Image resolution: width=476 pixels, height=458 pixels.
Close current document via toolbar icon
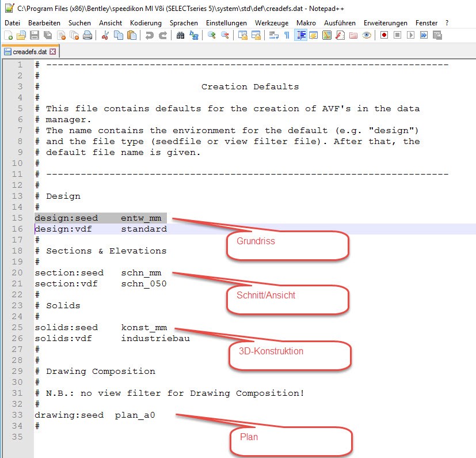tap(61, 36)
